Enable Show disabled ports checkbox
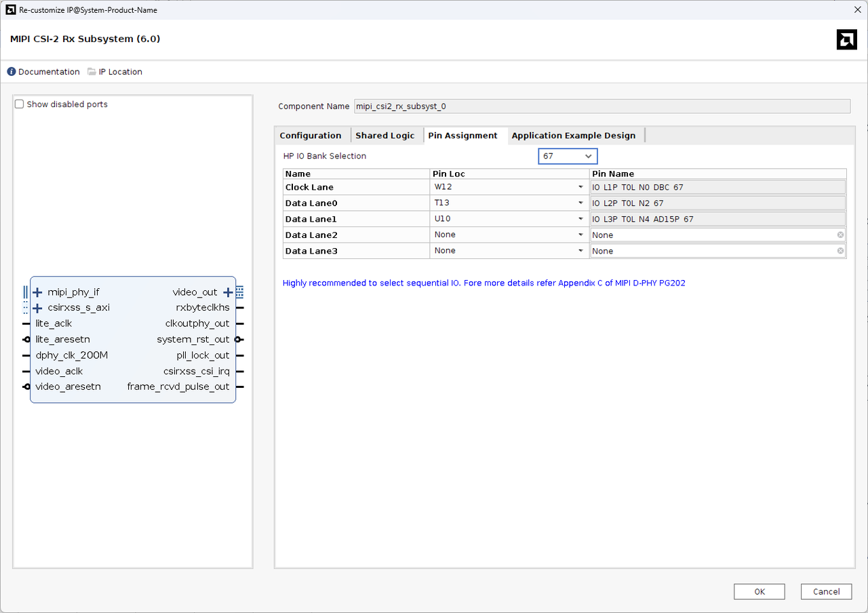The image size is (868, 613). 20,104
